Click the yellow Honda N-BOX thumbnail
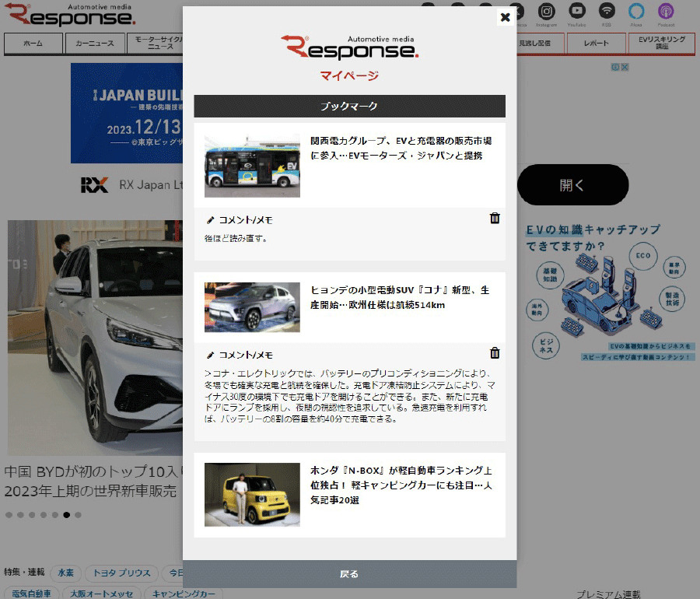The height and width of the screenshot is (599, 700). tap(252, 495)
